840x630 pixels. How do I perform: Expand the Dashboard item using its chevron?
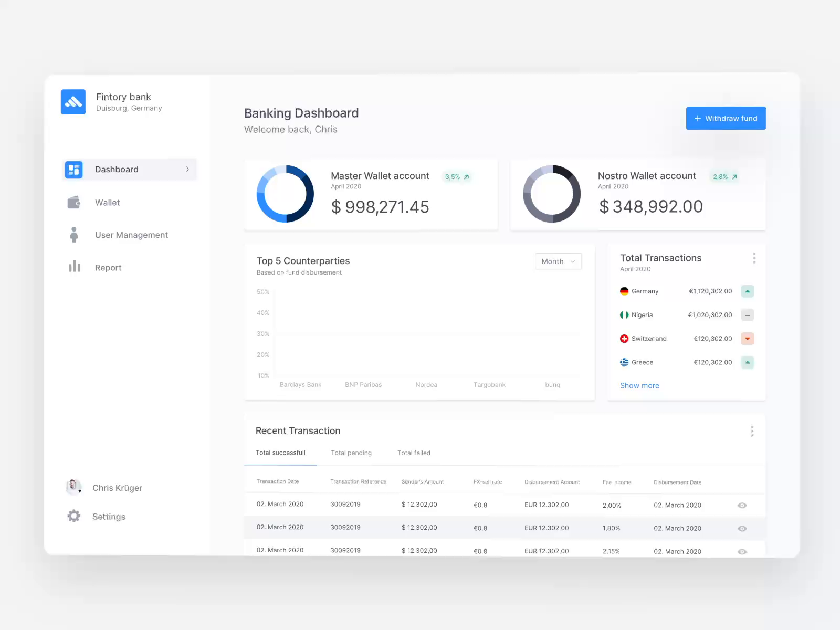coord(187,169)
